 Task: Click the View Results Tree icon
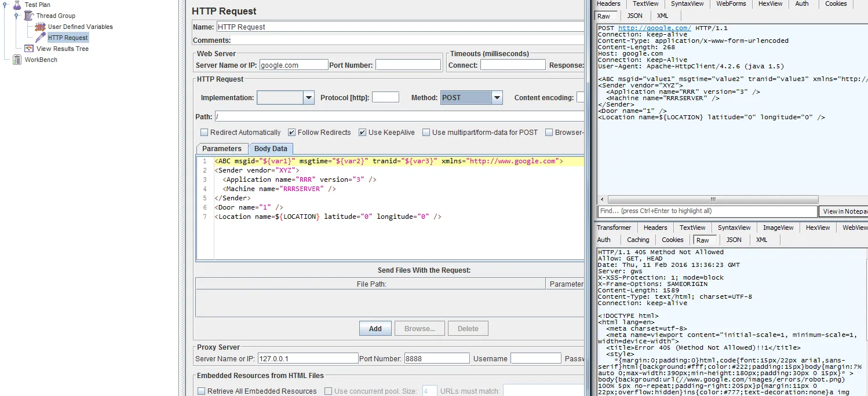[x=28, y=49]
